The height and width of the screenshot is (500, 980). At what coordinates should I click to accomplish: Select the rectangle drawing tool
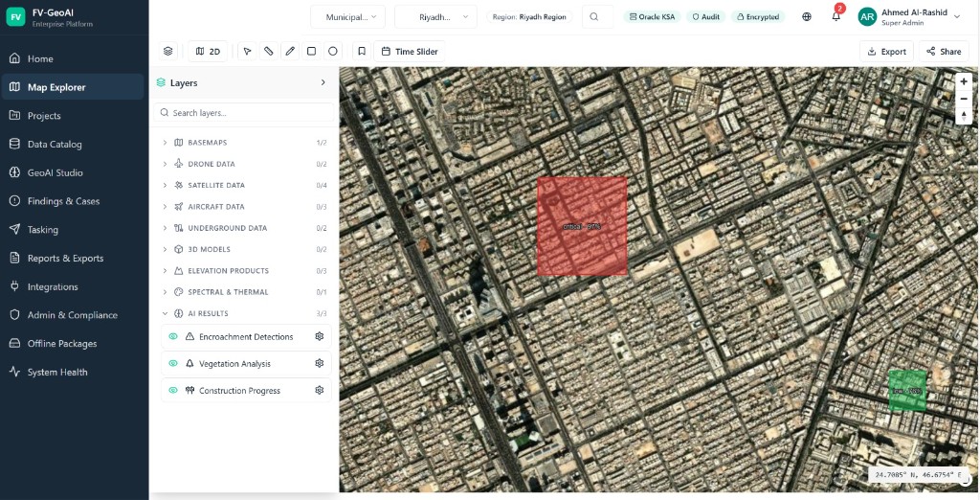tap(311, 52)
